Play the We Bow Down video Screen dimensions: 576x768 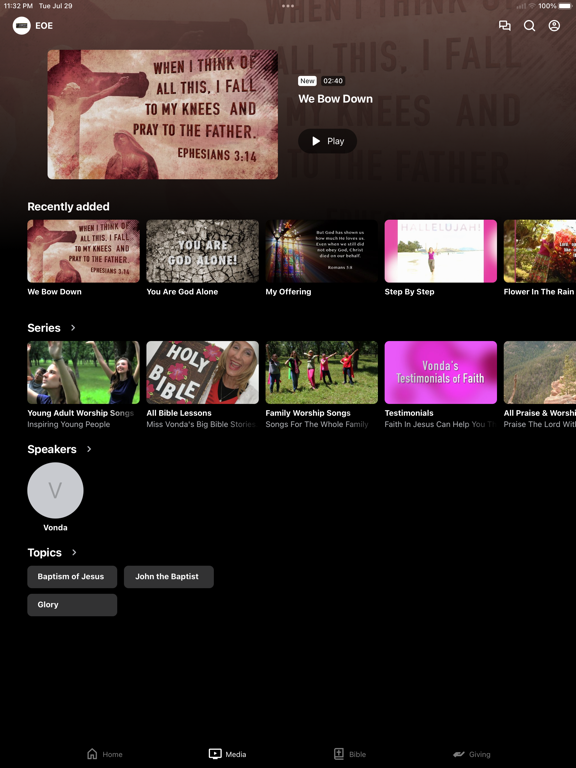327,141
